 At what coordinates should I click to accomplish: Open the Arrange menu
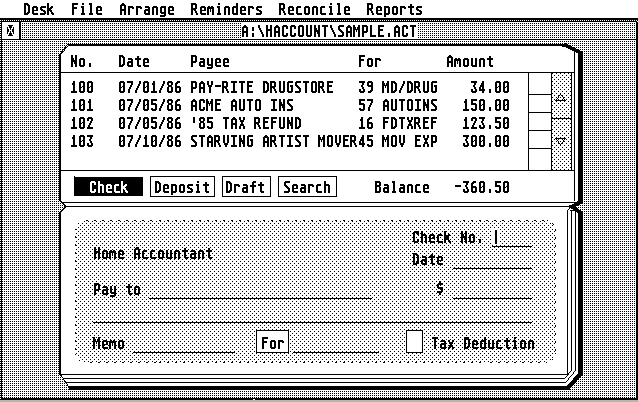[x=146, y=9]
